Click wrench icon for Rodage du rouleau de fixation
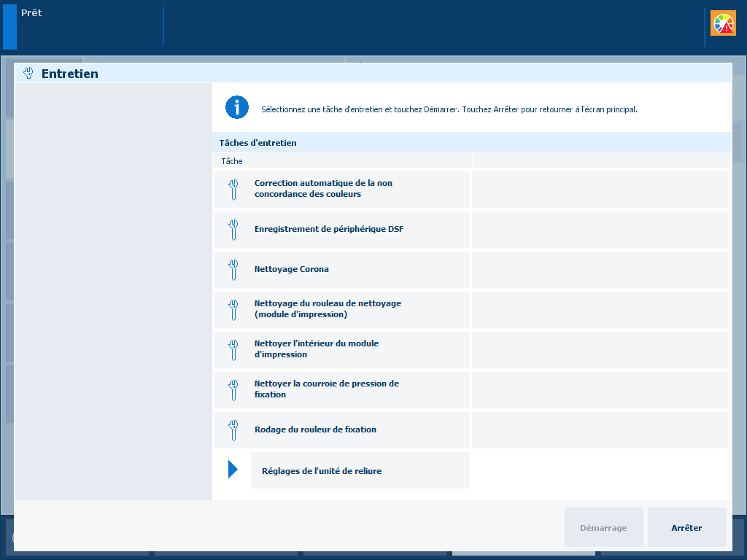 point(233,430)
